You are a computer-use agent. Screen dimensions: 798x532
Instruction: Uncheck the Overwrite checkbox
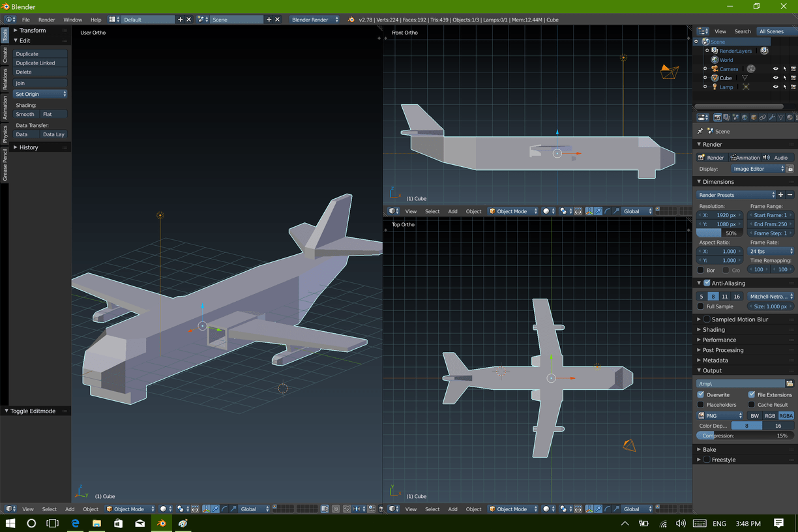tap(701, 394)
